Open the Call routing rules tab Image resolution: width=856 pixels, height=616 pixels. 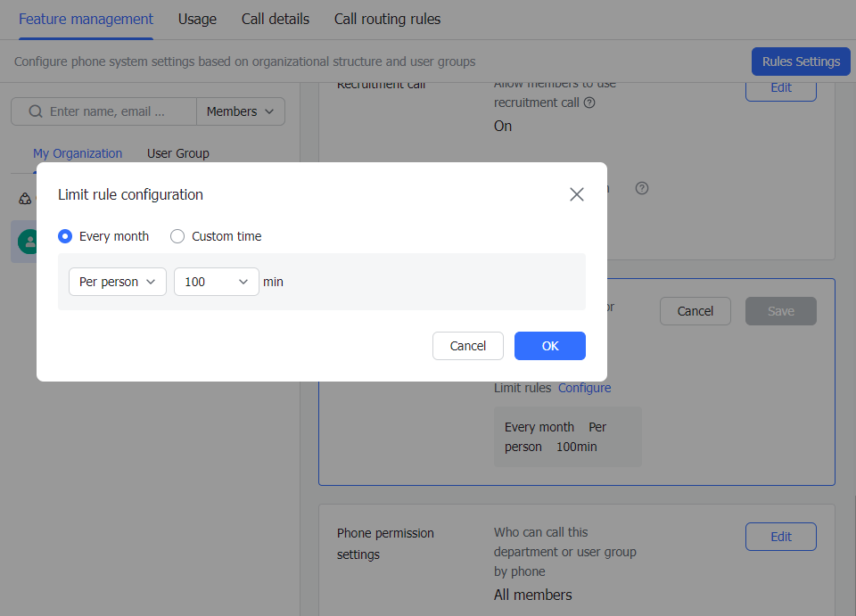pos(387,19)
